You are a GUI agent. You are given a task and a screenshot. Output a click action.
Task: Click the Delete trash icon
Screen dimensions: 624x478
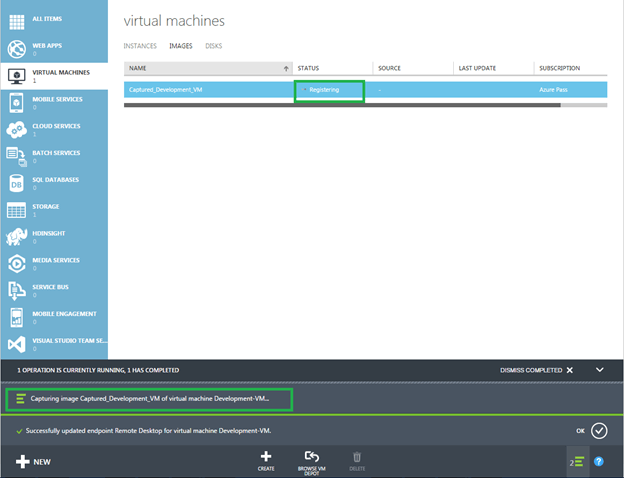(x=357, y=457)
